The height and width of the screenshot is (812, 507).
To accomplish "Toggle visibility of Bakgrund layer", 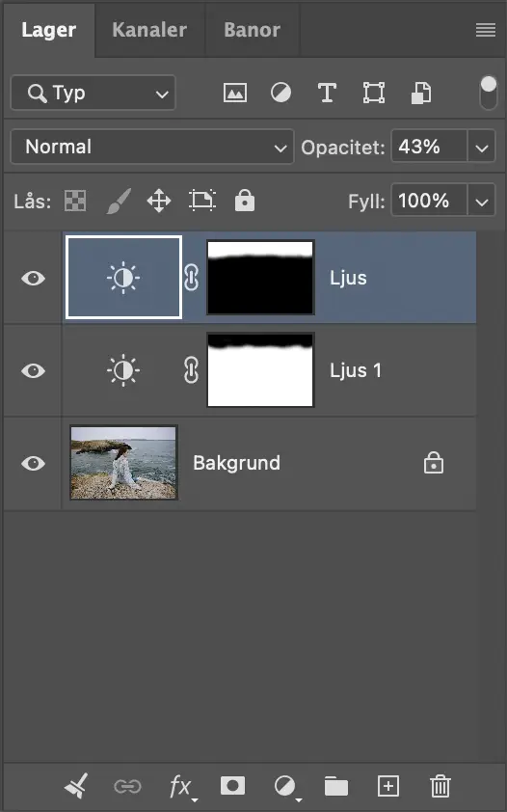I will pyautogui.click(x=33, y=463).
